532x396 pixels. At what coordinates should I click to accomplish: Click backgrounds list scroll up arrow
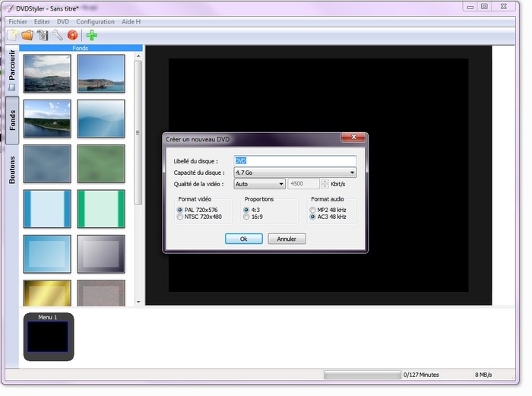coord(138,56)
